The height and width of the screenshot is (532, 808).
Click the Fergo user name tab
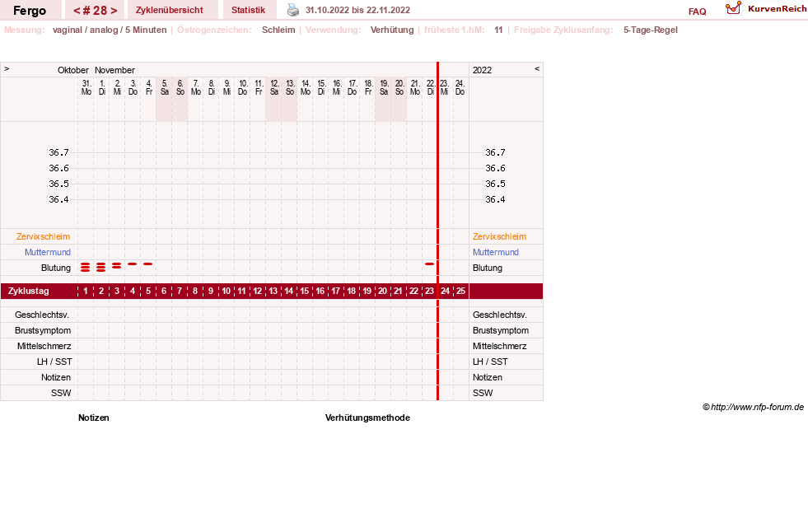click(30, 11)
